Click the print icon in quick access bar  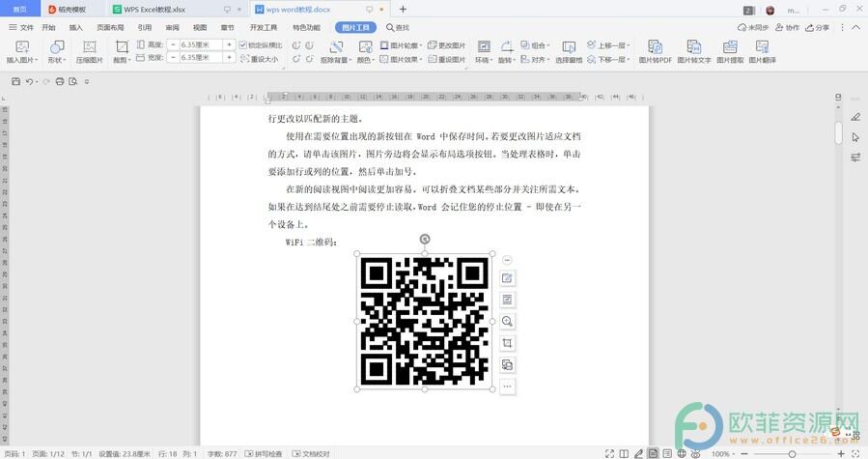click(x=60, y=81)
